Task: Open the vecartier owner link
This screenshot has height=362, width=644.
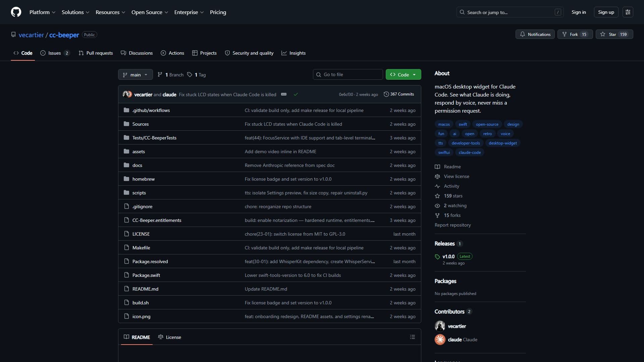Action: click(31, 35)
